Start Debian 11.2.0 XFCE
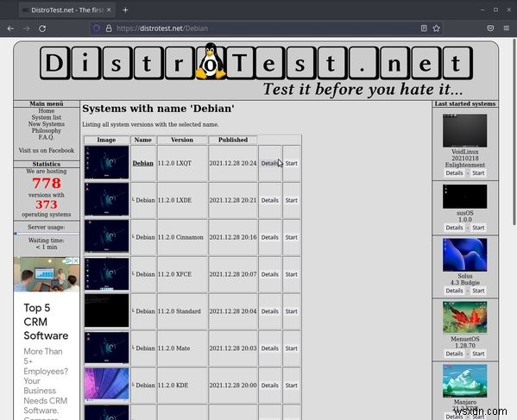 (x=292, y=274)
